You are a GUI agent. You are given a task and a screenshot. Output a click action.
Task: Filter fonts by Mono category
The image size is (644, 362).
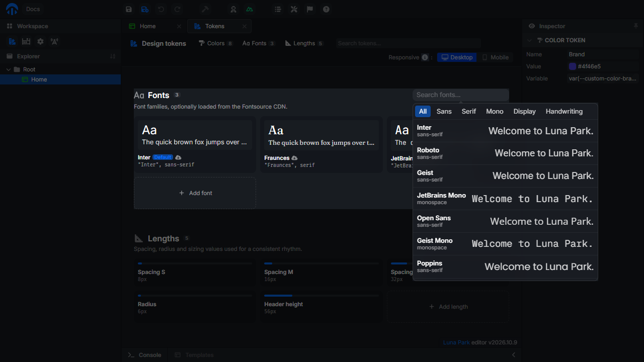tap(495, 111)
